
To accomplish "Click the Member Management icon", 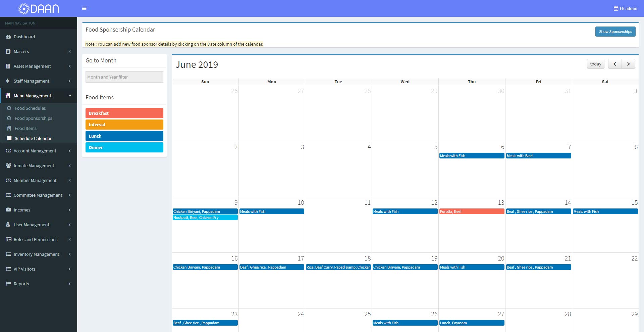I will coord(8,180).
